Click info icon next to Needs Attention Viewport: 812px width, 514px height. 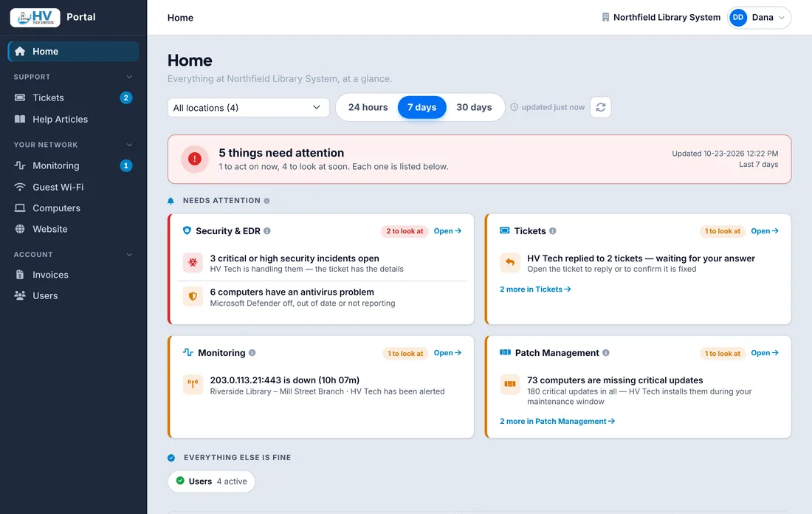click(266, 201)
